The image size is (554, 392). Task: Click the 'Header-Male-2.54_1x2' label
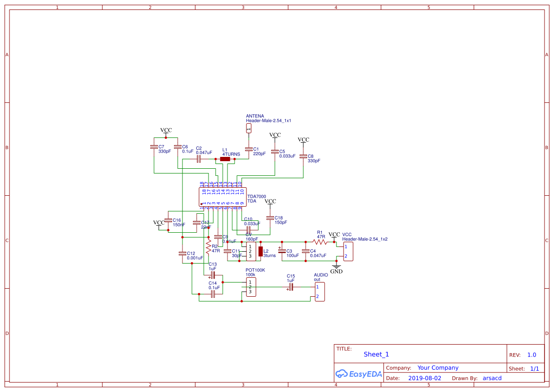click(364, 239)
